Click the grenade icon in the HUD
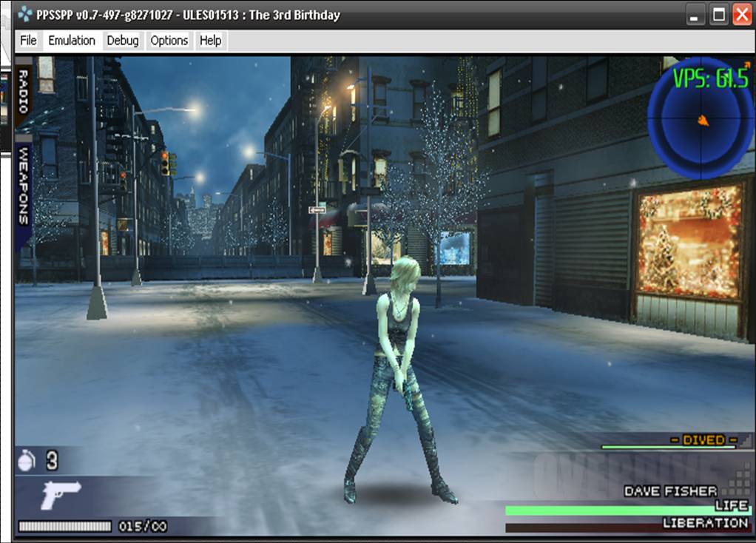The width and height of the screenshot is (756, 543). click(27, 462)
